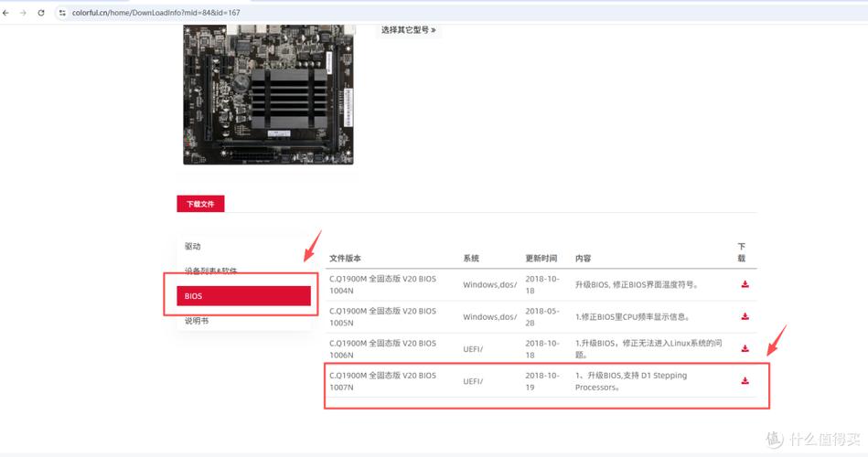Click UEFI/ in the 1007N row
868x457 pixels.
click(473, 381)
